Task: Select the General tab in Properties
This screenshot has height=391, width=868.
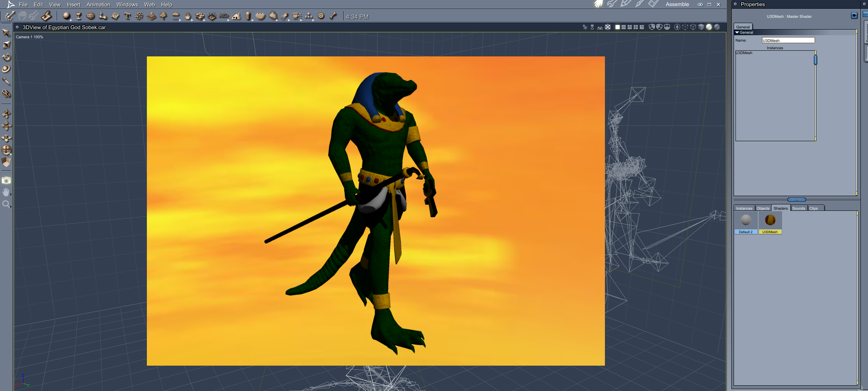Action: pos(743,27)
